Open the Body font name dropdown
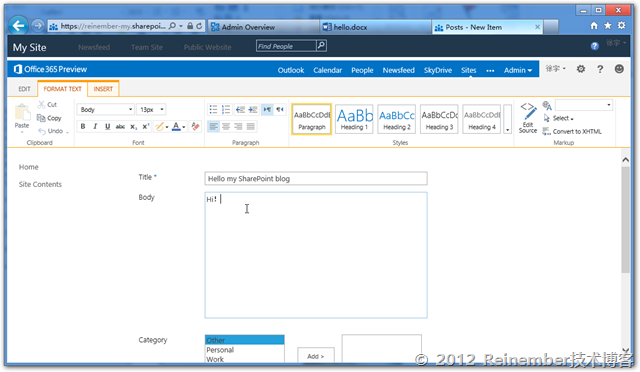Screen dimensions: 640x372 click(x=130, y=109)
